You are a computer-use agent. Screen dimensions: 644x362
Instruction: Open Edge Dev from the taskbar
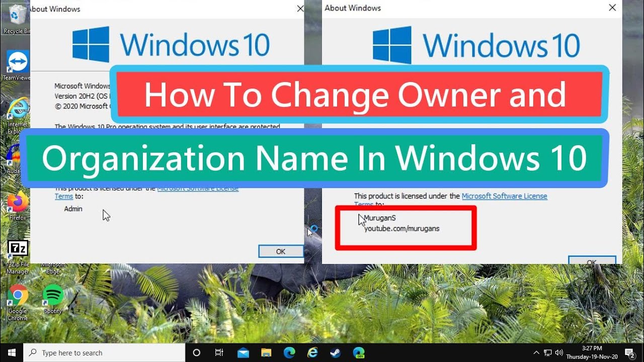[359, 353]
